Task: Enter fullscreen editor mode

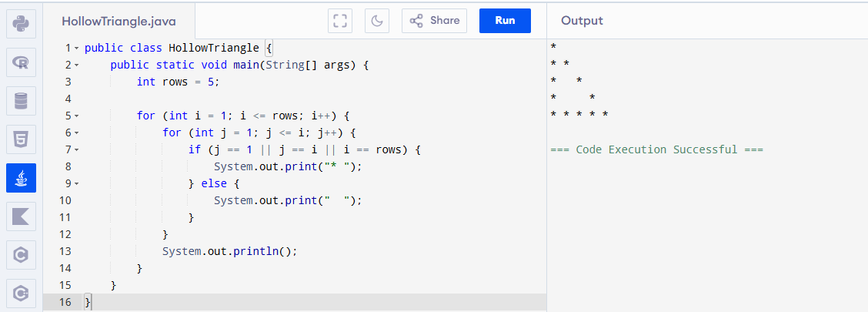Action: (339, 21)
